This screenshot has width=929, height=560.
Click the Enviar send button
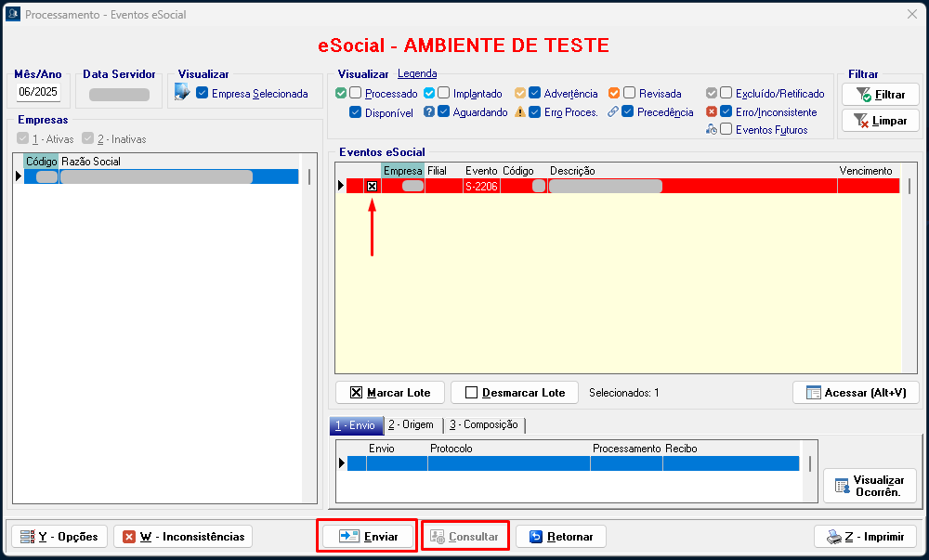[367, 537]
